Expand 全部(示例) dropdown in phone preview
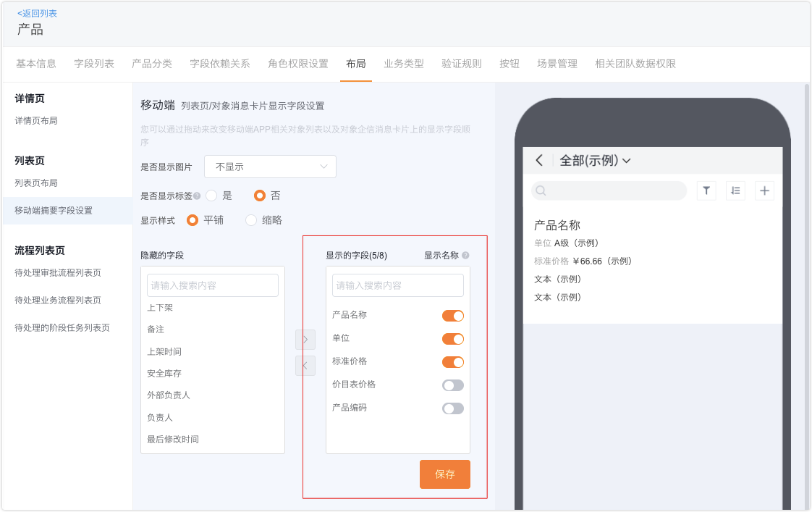 (x=594, y=161)
